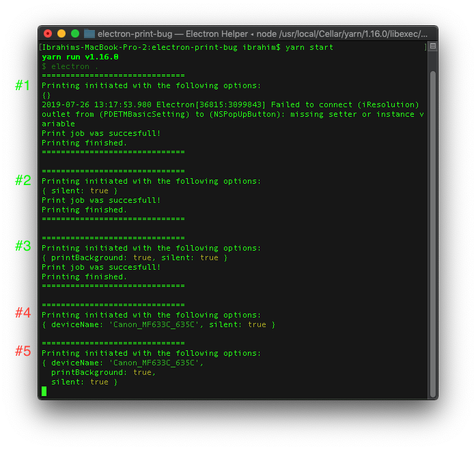This screenshot has height=450, width=476.
Task: Maximize terminal using the green button
Action: (75, 33)
